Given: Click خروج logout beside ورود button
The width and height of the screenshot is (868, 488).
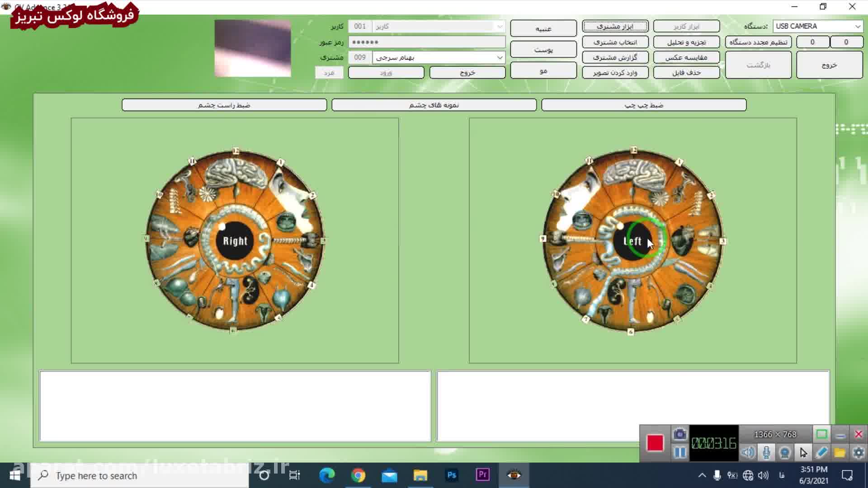Looking at the screenshot, I should coord(467,72).
